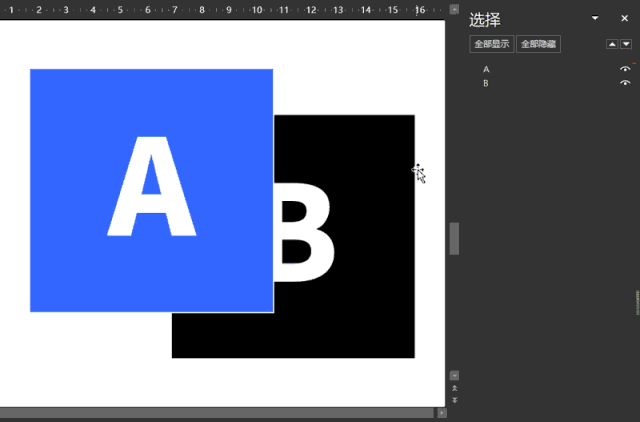This screenshot has width=640, height=422.
Task: Click the horizontal scrollbar right arrow
Action: tap(442, 413)
